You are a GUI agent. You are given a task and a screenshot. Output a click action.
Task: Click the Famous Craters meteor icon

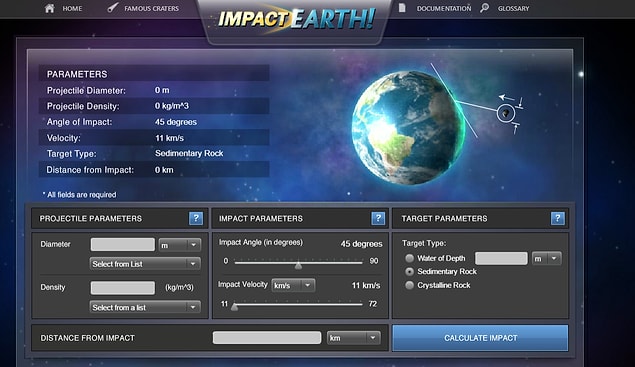point(113,7)
